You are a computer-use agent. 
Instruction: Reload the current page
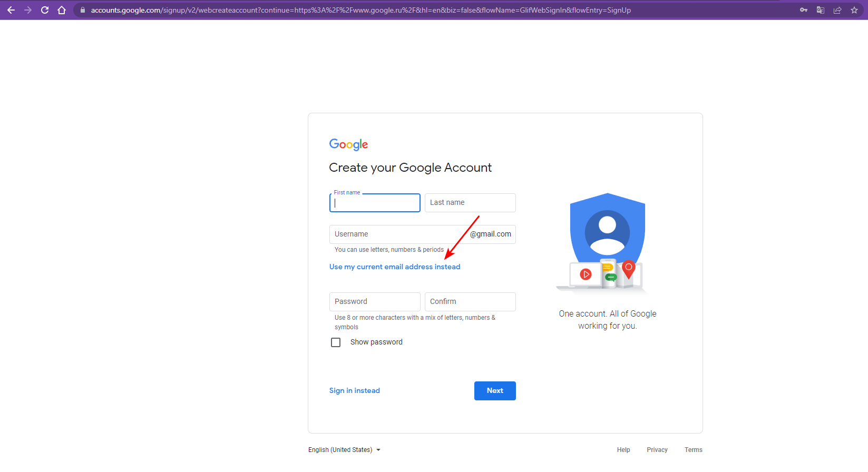coord(45,10)
